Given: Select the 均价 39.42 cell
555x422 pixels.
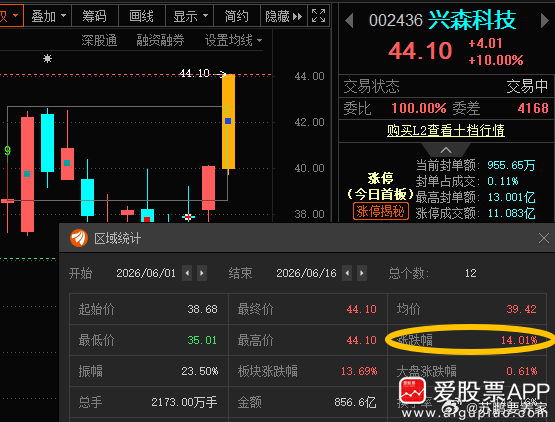Looking at the screenshot, I should [x=467, y=309].
